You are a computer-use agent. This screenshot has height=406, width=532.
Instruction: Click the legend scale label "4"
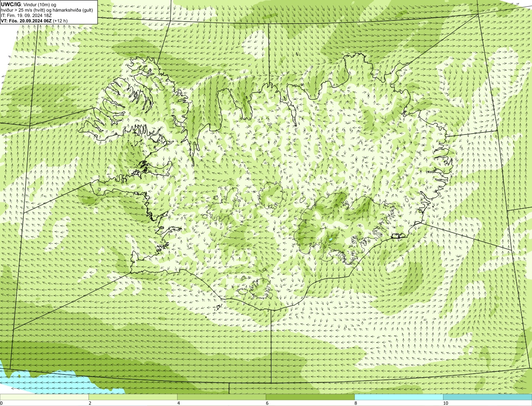(178, 403)
